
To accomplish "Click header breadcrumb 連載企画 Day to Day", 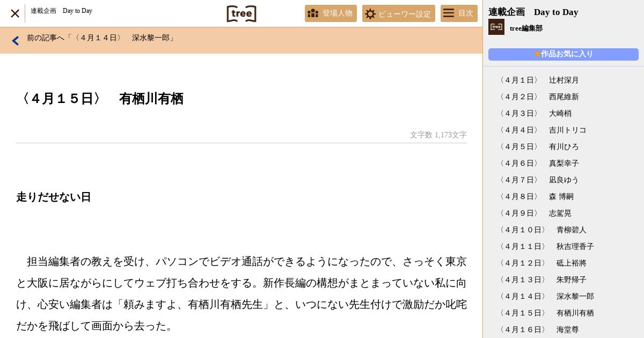I will pos(61,11).
